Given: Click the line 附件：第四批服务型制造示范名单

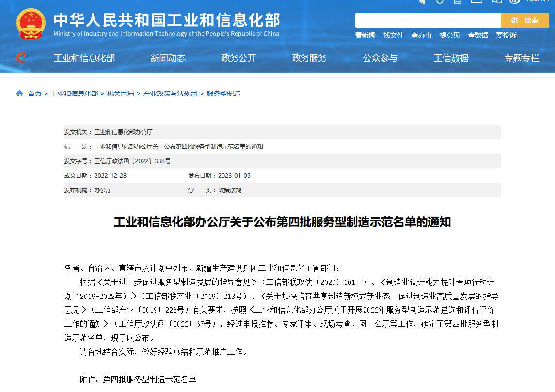Looking at the screenshot, I should [138, 379].
